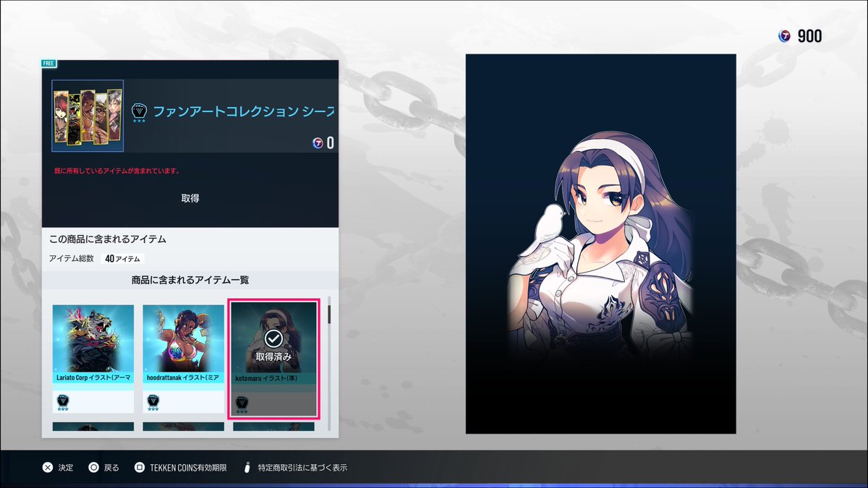Screen dimensions: 868x488
Task: Click the category emblem beside collection title
Action: (x=139, y=112)
